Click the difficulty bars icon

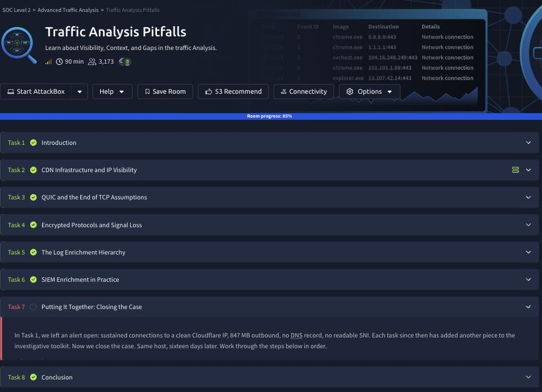click(x=48, y=62)
